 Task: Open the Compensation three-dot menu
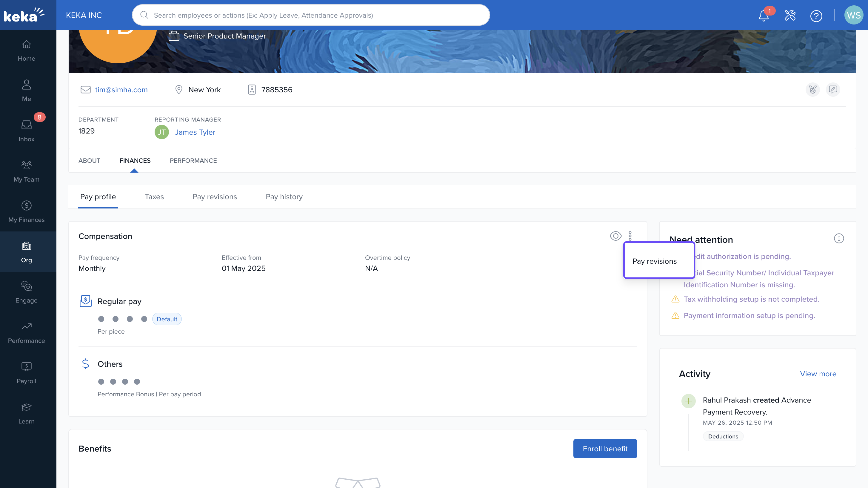click(x=630, y=236)
